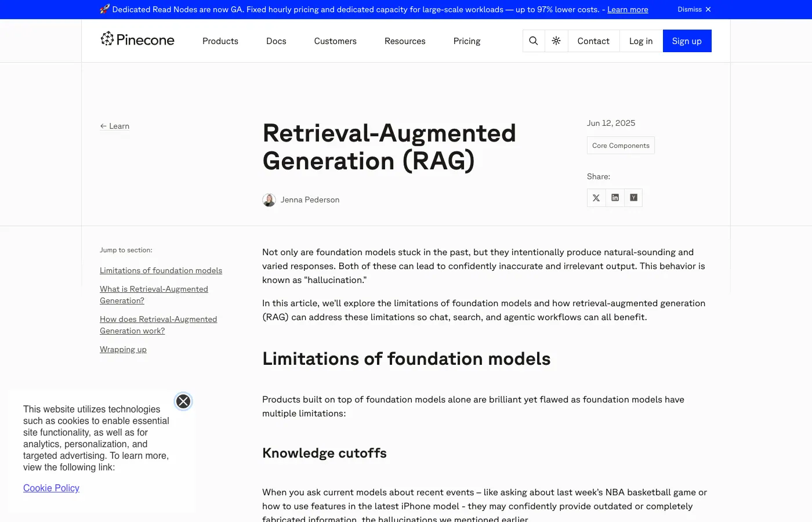Viewport: 812px width, 522px height.
Task: Click the Pinecone logo
Action: (x=137, y=39)
